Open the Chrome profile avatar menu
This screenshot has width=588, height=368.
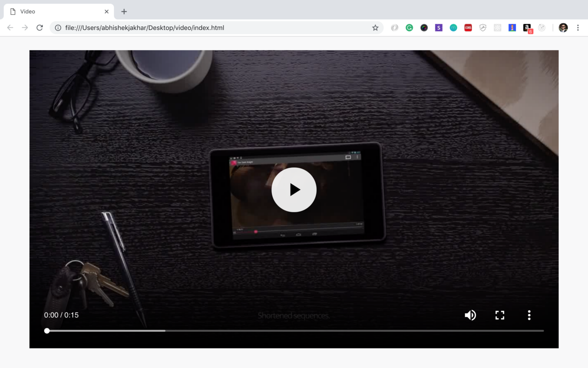point(563,28)
